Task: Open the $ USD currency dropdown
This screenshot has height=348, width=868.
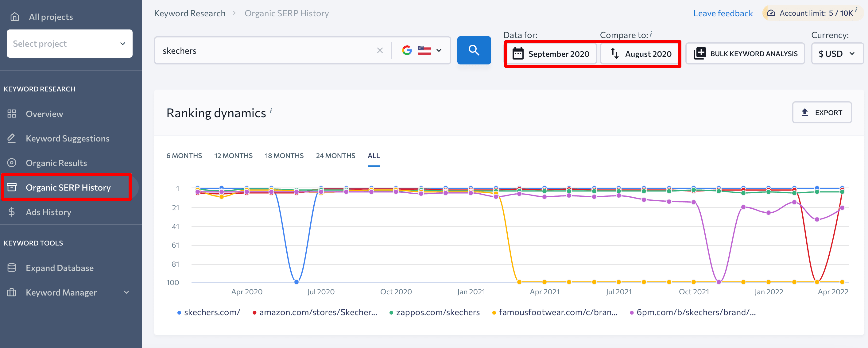Action: pyautogui.click(x=837, y=54)
